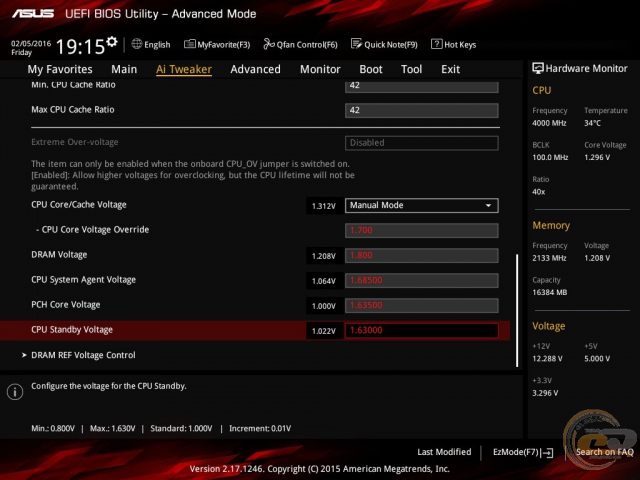Open CPU Core/Cache Voltage Manual Mode dropdown
This screenshot has width=640, height=480.
point(422,205)
